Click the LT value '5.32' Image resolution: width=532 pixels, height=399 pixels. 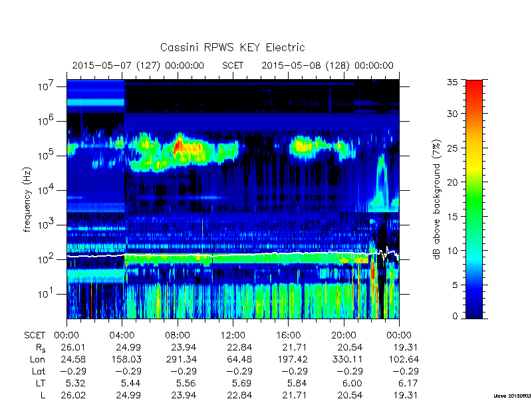point(76,383)
